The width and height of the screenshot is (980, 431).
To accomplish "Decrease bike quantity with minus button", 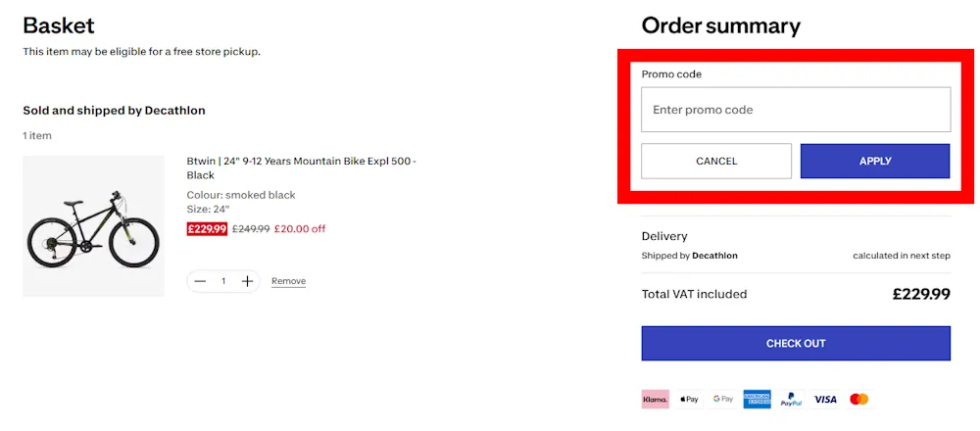I will 201,281.
